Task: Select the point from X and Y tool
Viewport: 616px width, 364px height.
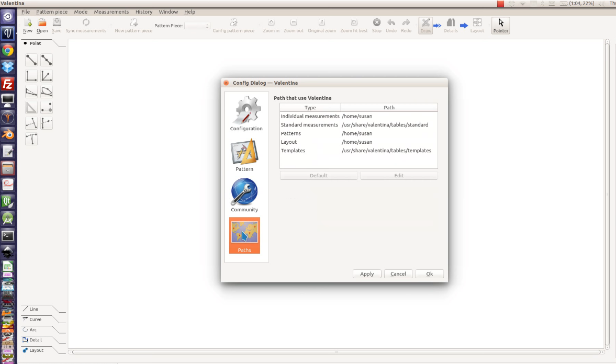Action: click(47, 108)
